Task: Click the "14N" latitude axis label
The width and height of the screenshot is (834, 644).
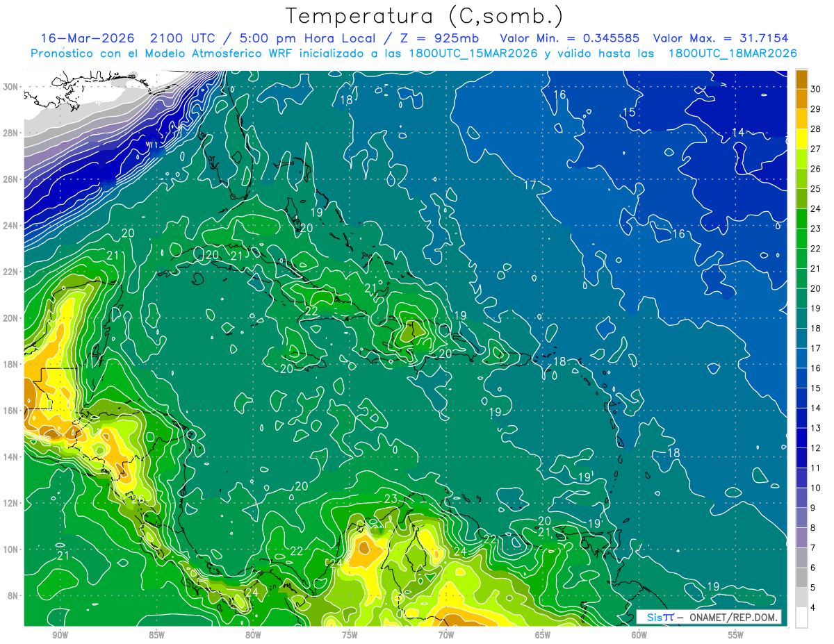Action: point(12,456)
